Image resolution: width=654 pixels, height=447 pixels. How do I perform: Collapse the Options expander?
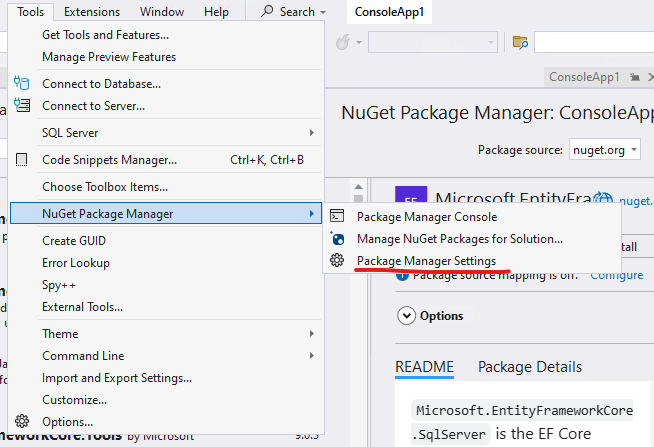[406, 316]
